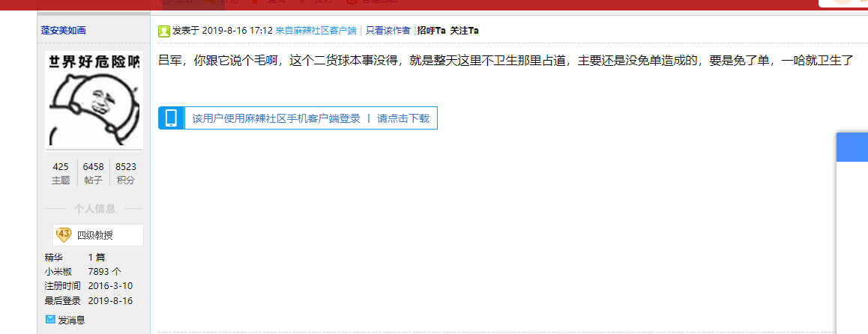Click the 四级教授 rank label
This screenshot has width=868, height=334.
click(x=95, y=235)
